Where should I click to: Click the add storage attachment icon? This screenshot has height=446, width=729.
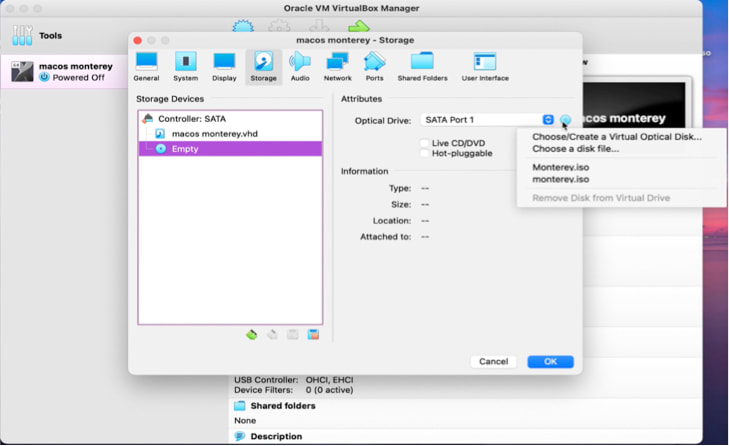point(292,334)
